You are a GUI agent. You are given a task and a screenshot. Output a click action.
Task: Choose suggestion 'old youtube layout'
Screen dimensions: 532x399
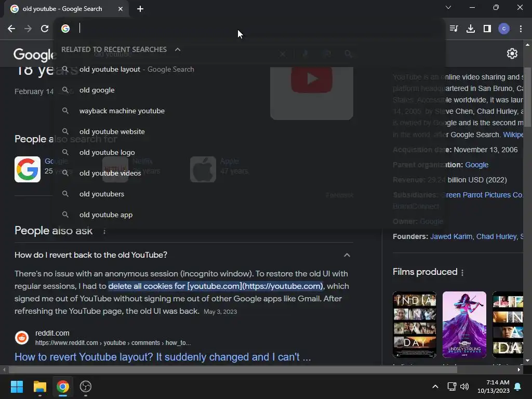pyautogui.click(x=249, y=69)
